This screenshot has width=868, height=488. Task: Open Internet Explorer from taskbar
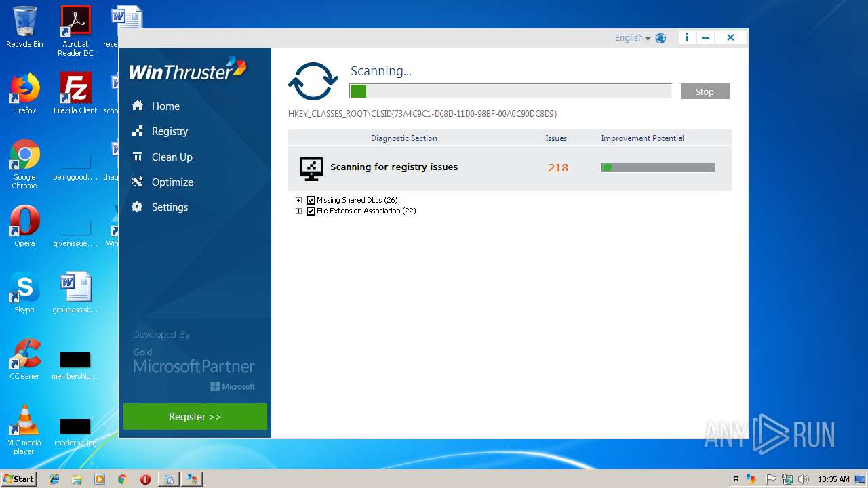54,479
